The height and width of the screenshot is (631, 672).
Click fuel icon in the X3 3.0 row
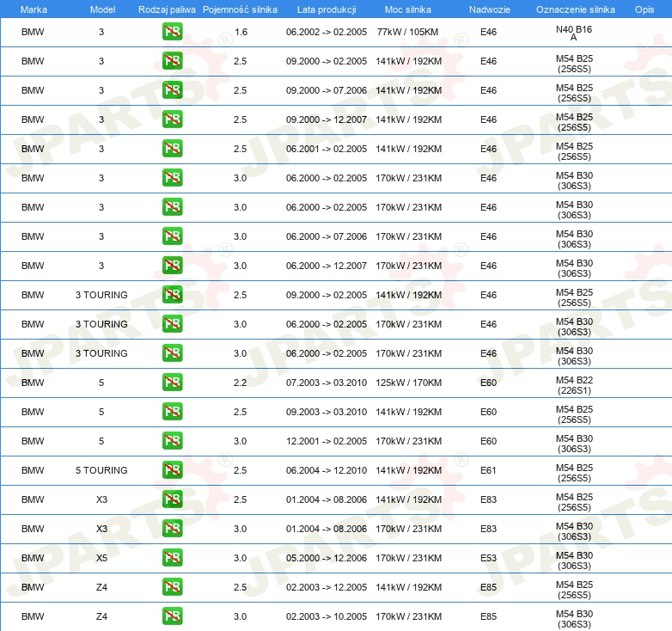click(x=172, y=528)
